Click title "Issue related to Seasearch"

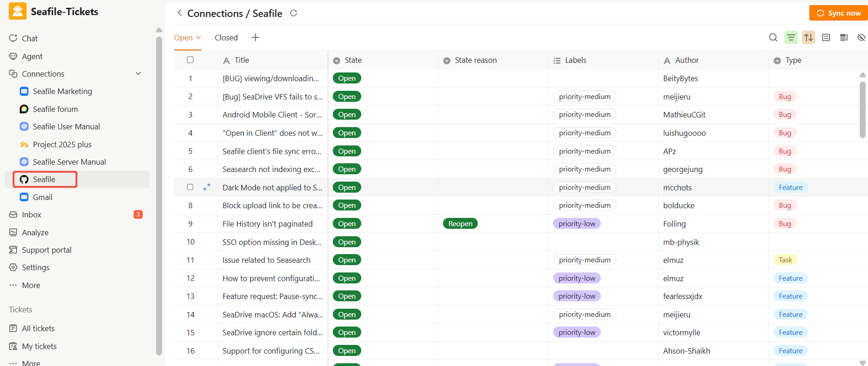click(266, 260)
